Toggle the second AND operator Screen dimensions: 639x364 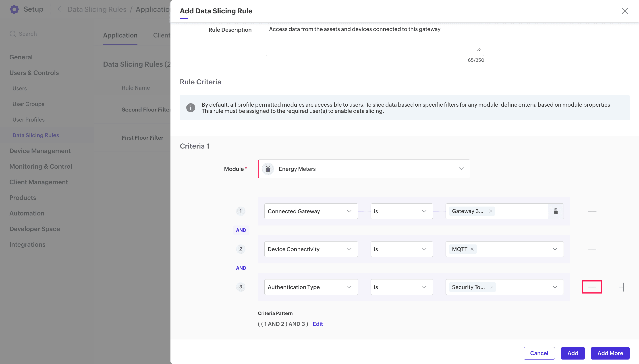241,268
